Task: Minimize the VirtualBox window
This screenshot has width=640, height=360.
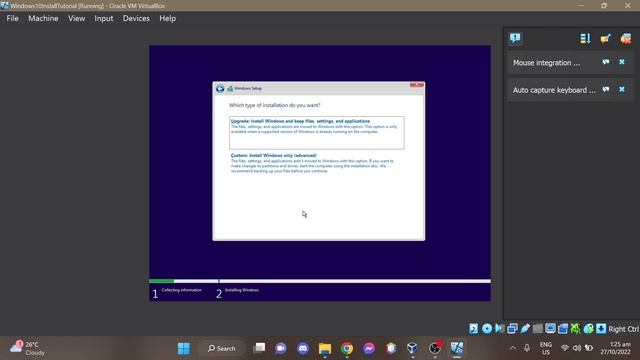Action: pyautogui.click(x=581, y=6)
